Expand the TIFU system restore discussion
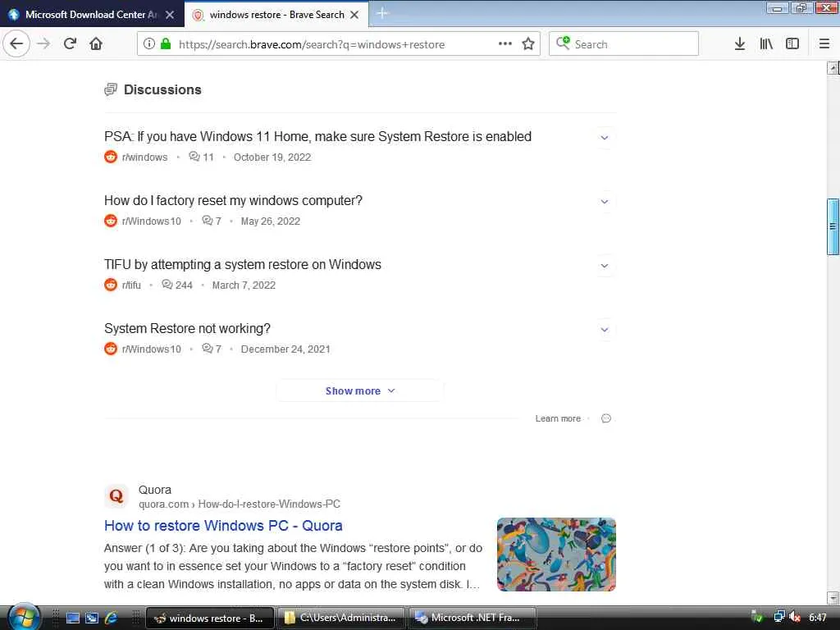 (x=605, y=266)
